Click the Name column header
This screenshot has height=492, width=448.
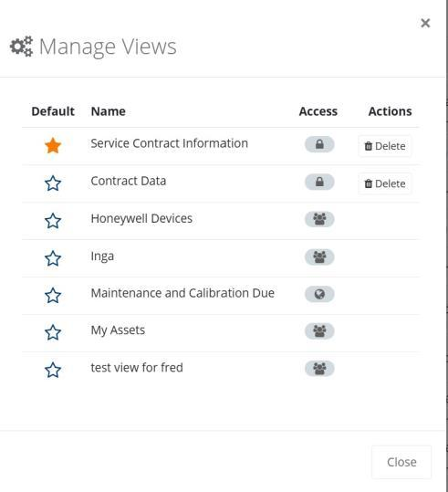(x=109, y=111)
